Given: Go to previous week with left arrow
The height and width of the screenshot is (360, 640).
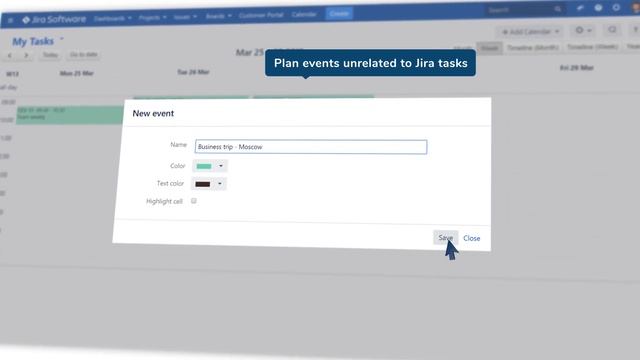Looking at the screenshot, I should (10, 55).
